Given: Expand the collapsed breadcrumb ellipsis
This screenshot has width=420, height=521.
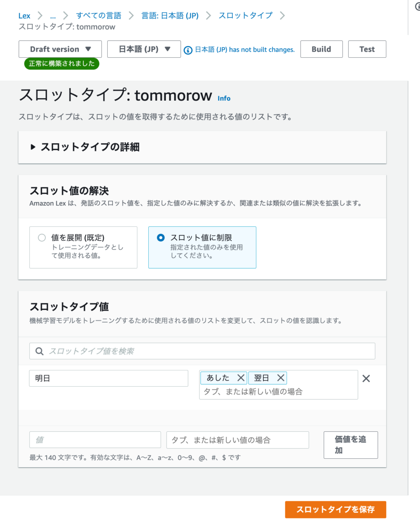Looking at the screenshot, I should pyautogui.click(x=53, y=15).
